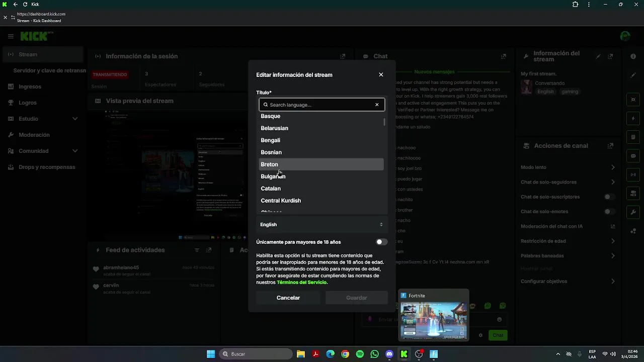Open Spotify from the taskbar
The image size is (644, 362).
[360, 354]
